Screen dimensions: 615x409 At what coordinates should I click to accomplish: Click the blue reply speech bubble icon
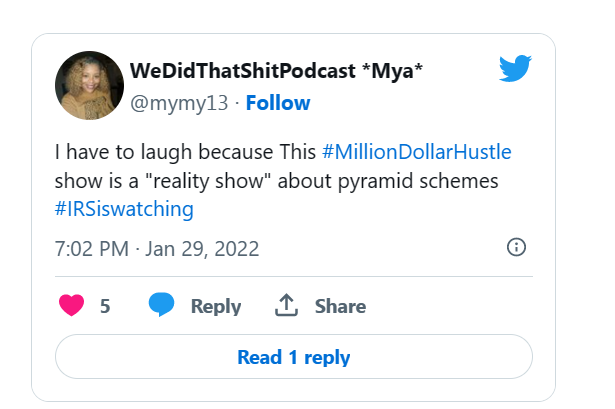tap(161, 304)
